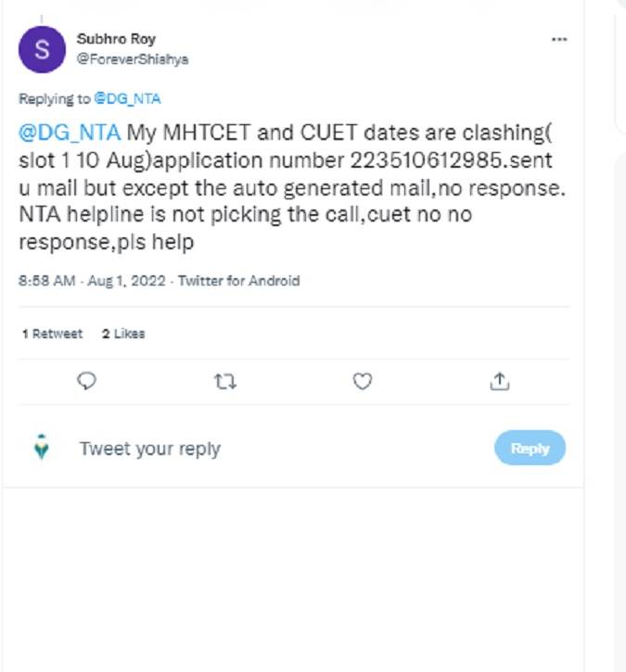Click the 'NTA helpline is not picking' sentence
The width and height of the screenshot is (626, 672).
[x=130, y=215]
